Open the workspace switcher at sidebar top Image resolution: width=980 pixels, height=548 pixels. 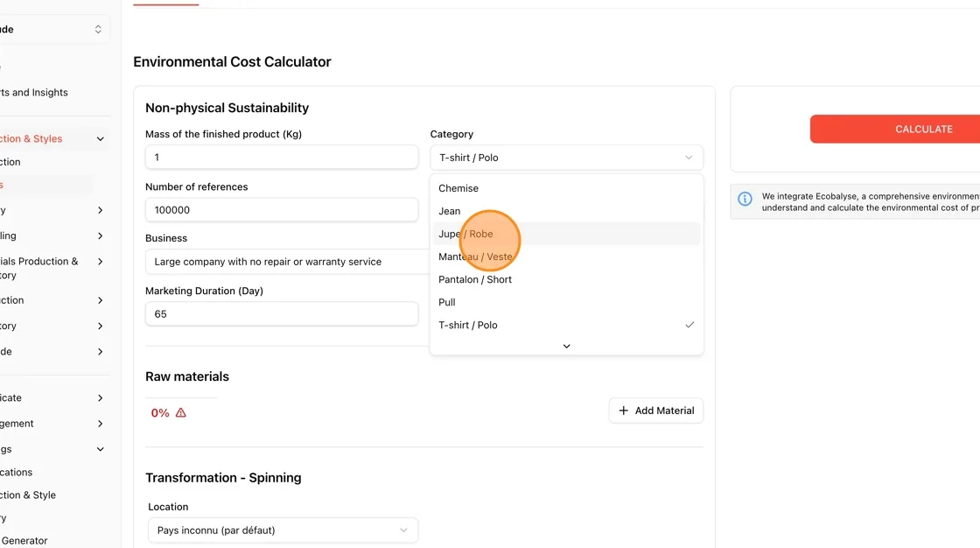[54, 30]
